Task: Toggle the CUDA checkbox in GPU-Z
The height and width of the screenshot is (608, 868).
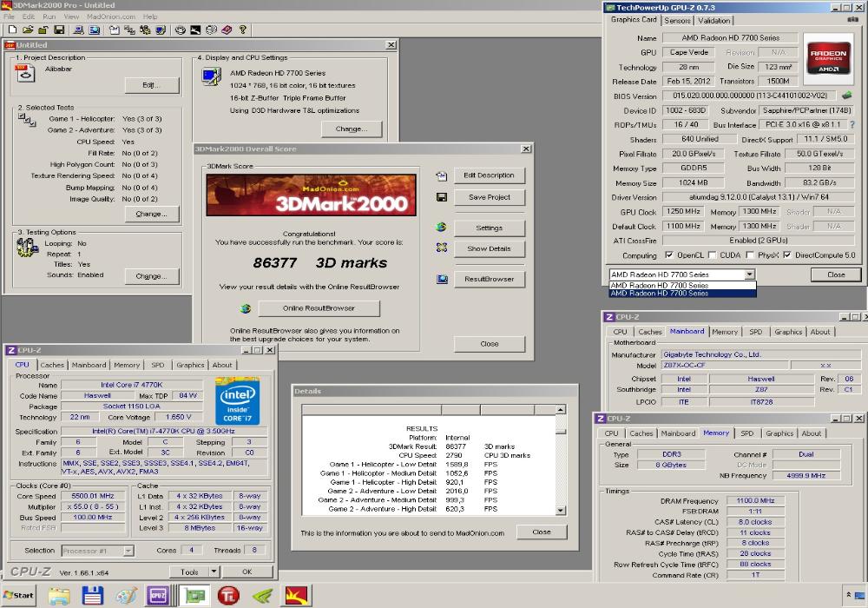Action: pos(712,255)
